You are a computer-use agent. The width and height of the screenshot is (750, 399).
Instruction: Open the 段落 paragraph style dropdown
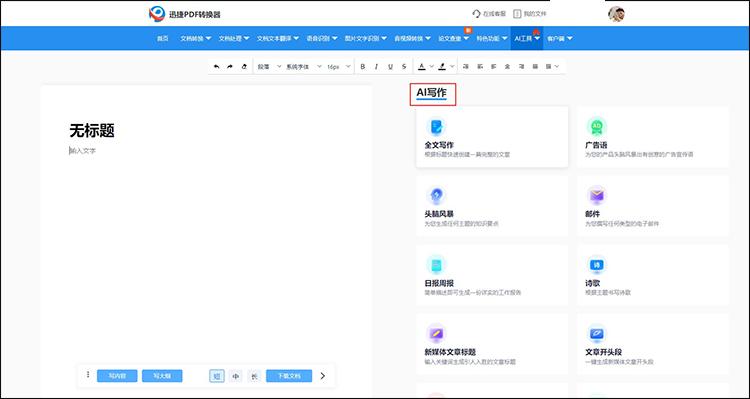[270, 66]
